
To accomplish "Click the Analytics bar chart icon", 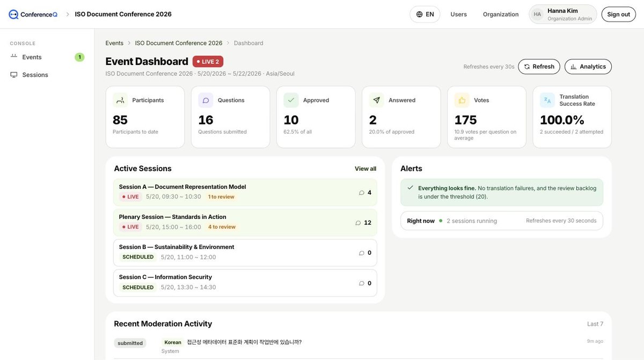I will [574, 67].
